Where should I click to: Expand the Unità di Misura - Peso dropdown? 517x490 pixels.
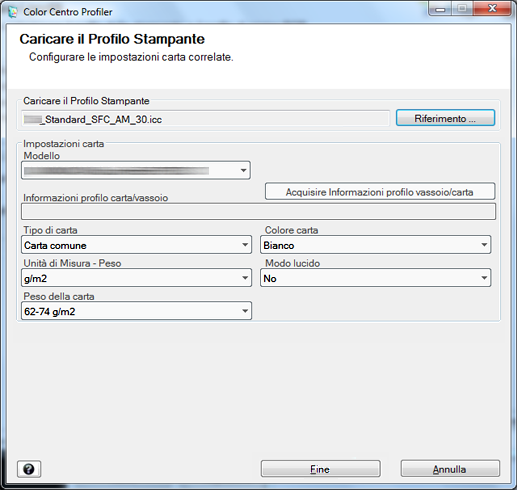[x=136, y=278]
